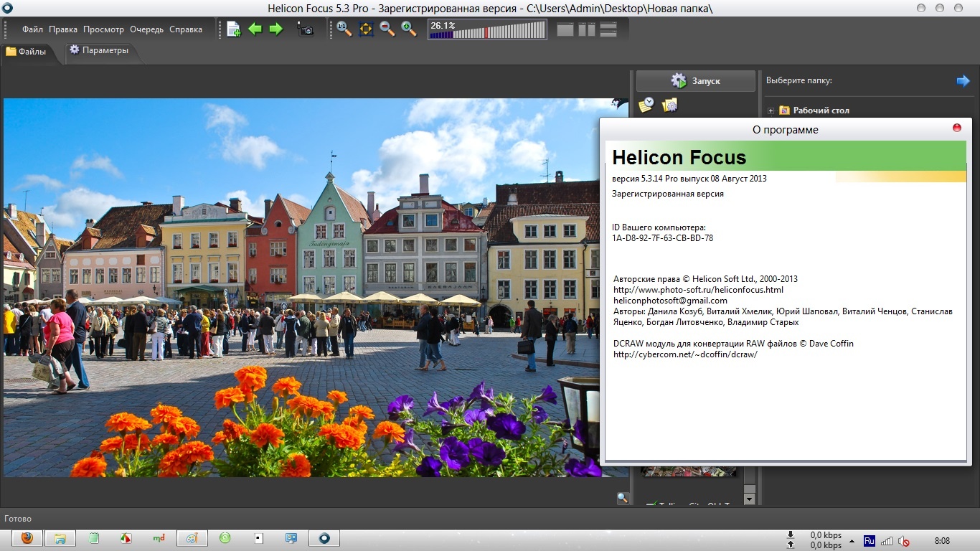Open the Helicon Focus taskbar button

coord(324,538)
